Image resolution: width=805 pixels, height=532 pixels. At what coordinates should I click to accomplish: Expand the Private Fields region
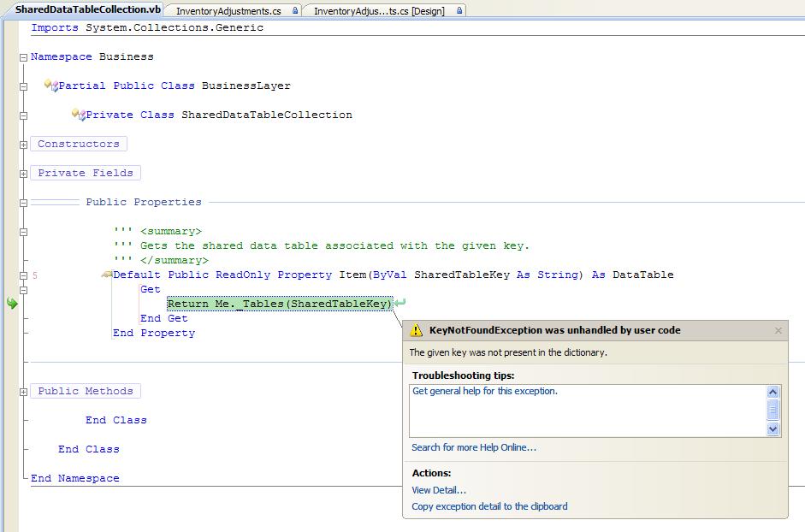(23, 174)
